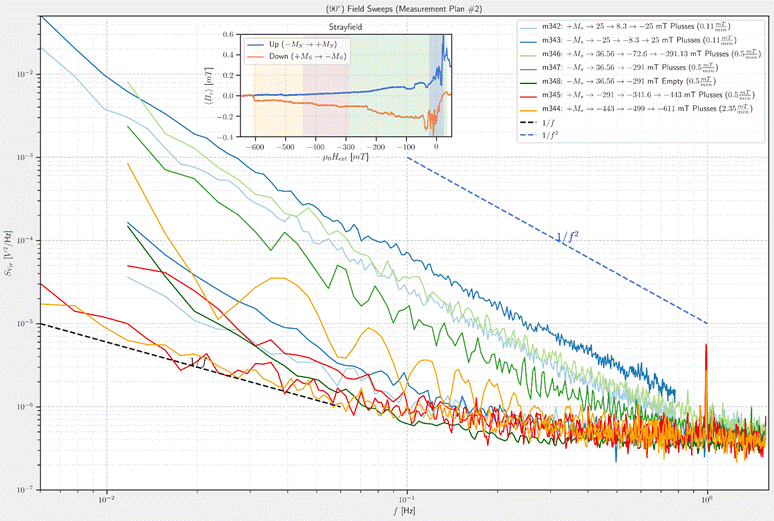Click the Field Sweeps plot title
The height and width of the screenshot is (521, 774).
click(386, 8)
